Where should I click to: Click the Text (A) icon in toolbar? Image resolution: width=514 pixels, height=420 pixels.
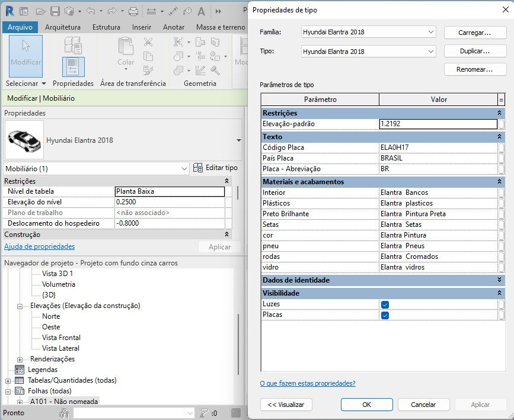(x=201, y=11)
